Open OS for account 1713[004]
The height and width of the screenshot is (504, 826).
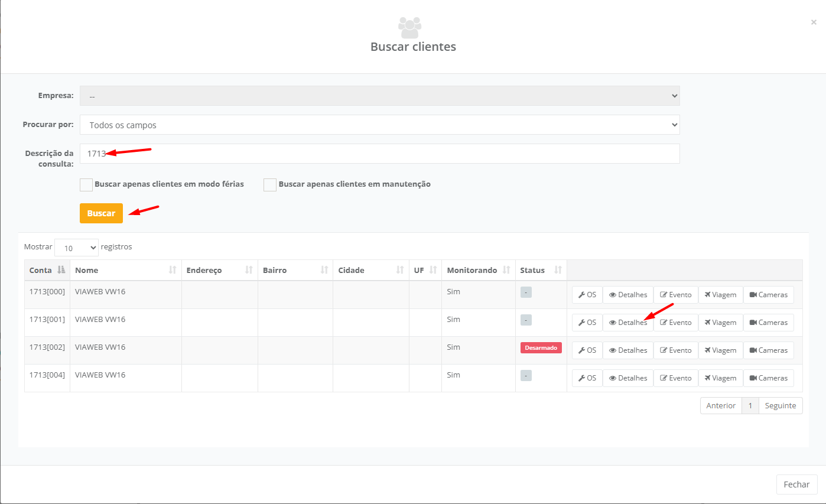click(587, 378)
